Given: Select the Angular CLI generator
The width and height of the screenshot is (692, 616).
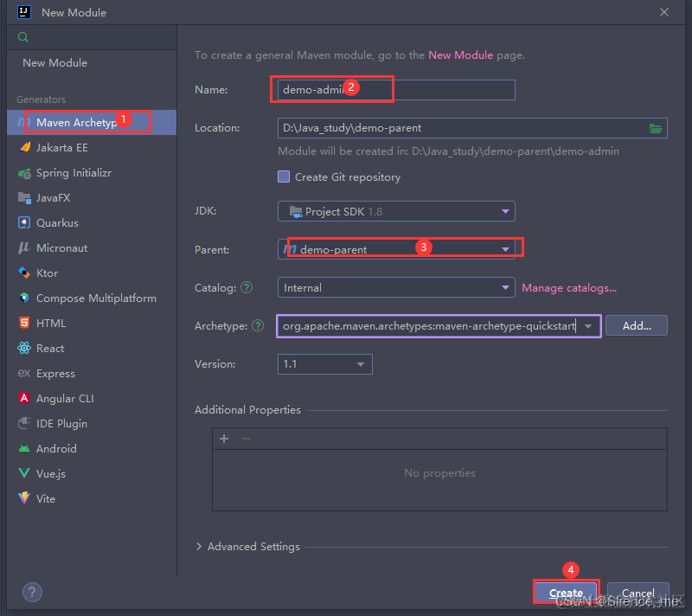Looking at the screenshot, I should 92,399.
